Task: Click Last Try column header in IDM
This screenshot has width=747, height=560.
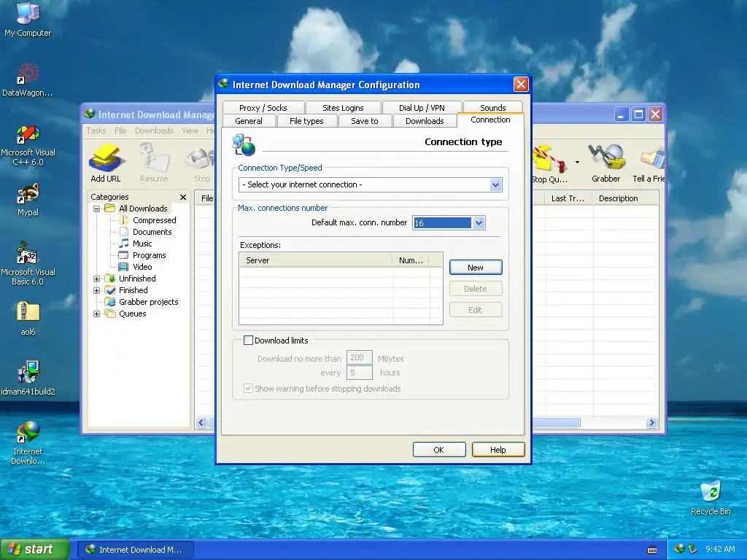Action: [569, 198]
